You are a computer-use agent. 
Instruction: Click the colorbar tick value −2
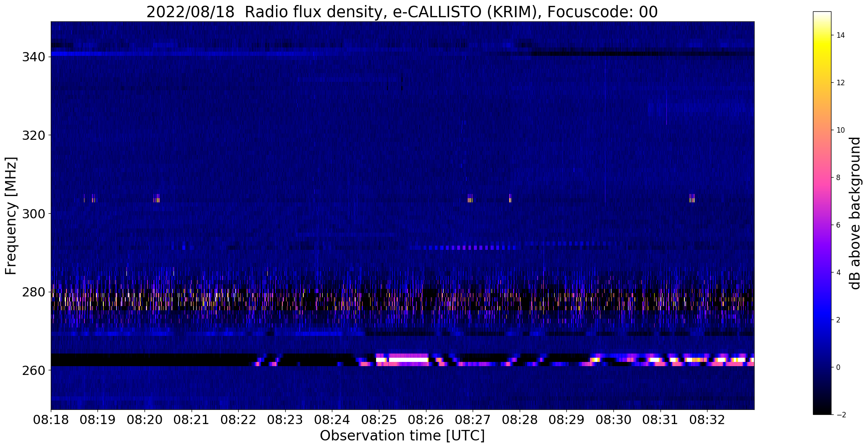pos(841,415)
